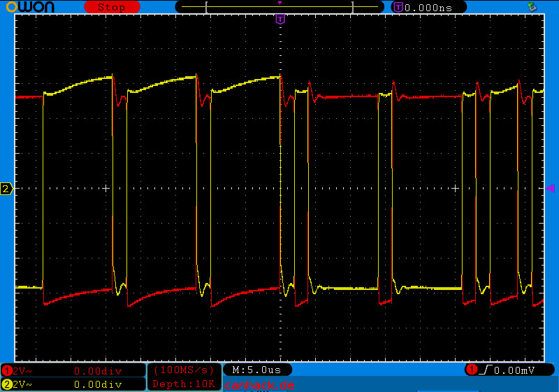Click the M:5.0us timebase readout

[256, 370]
